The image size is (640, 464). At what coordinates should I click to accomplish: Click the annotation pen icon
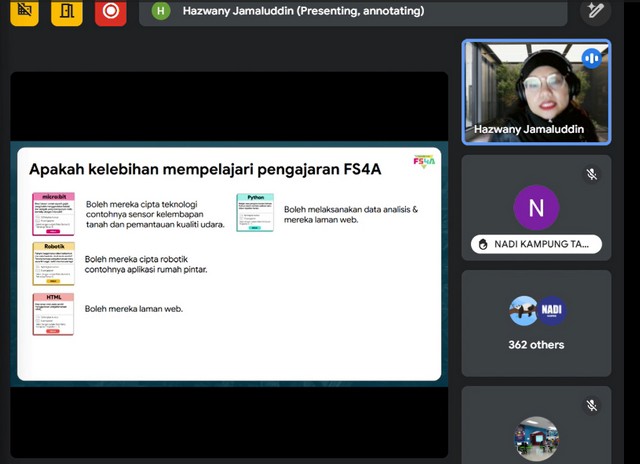pyautogui.click(x=595, y=11)
